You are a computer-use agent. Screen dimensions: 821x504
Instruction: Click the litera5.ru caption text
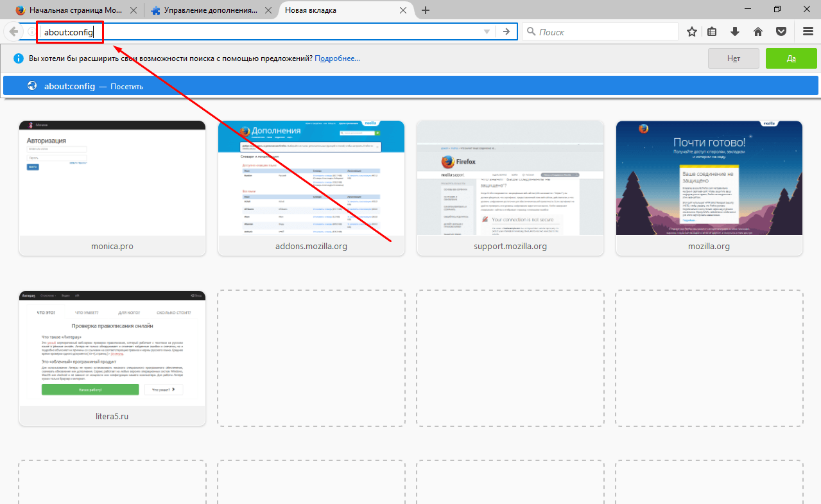112,416
